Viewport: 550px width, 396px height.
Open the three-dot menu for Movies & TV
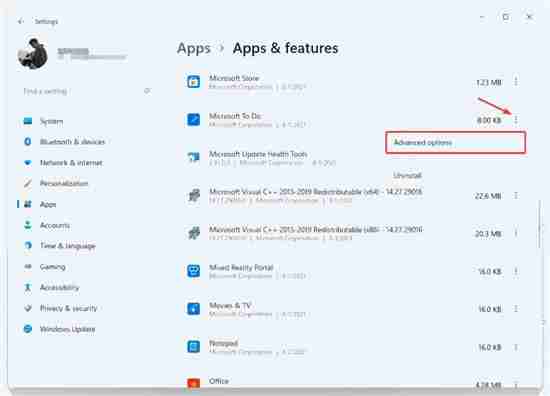(516, 309)
